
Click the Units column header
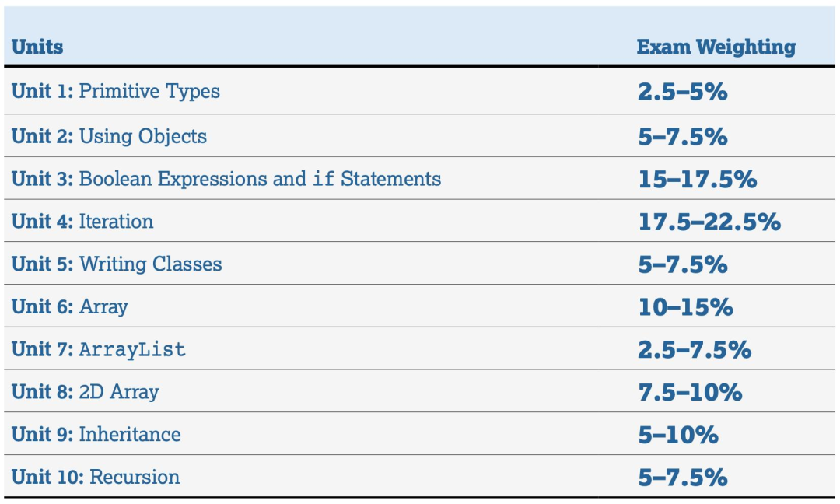click(37, 47)
